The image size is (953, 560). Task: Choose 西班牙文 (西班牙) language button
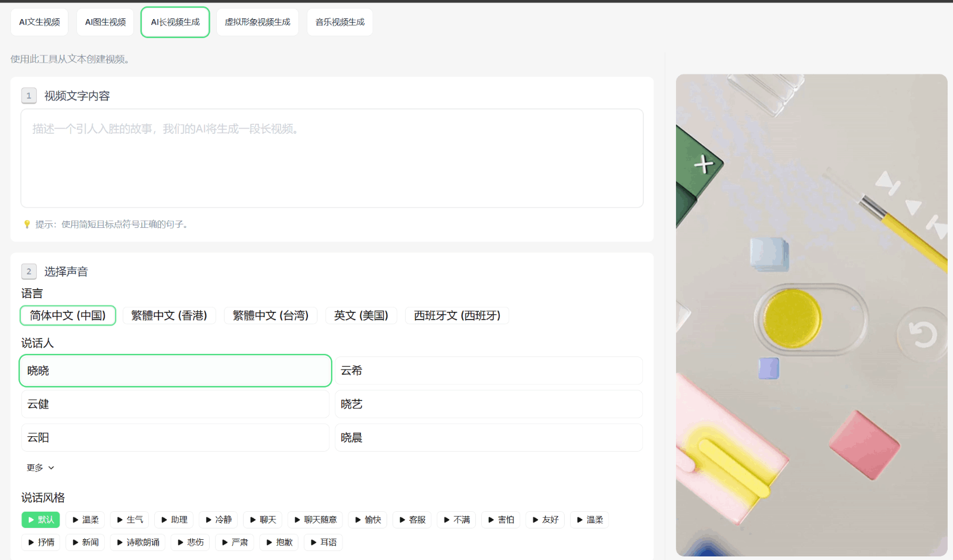457,315
